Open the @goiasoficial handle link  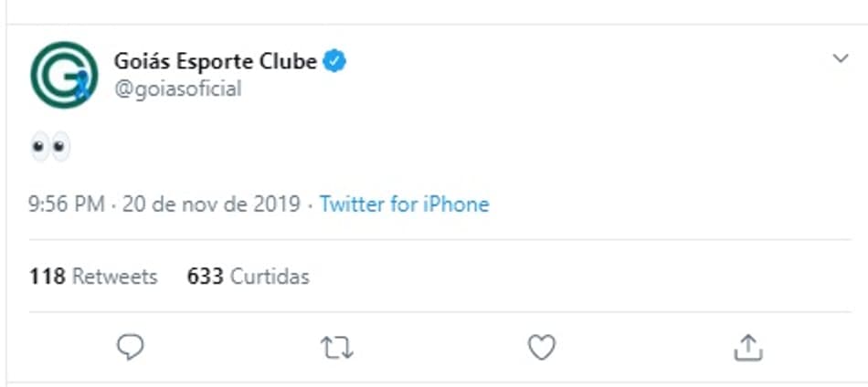pyautogui.click(x=177, y=89)
